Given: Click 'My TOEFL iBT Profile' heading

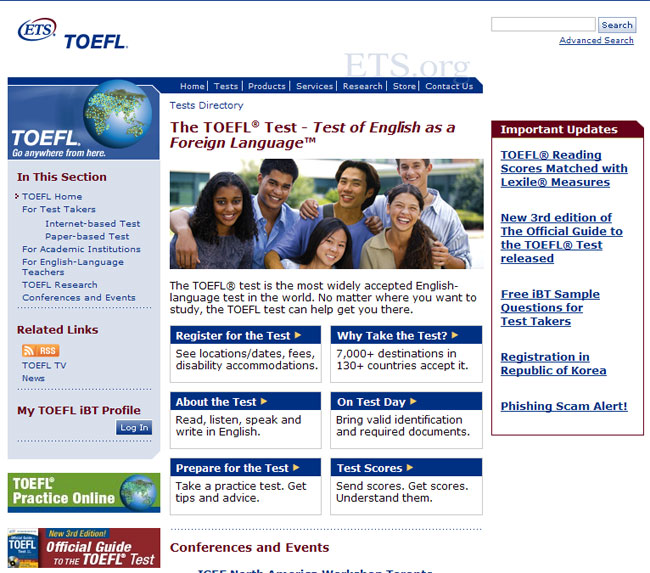Looking at the screenshot, I should (x=79, y=410).
